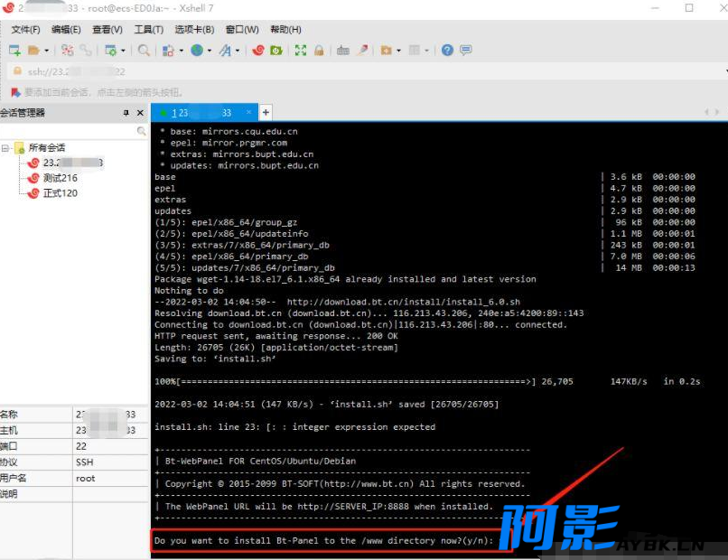Open the 选项卡(B) menu
728x560 pixels.
click(194, 30)
